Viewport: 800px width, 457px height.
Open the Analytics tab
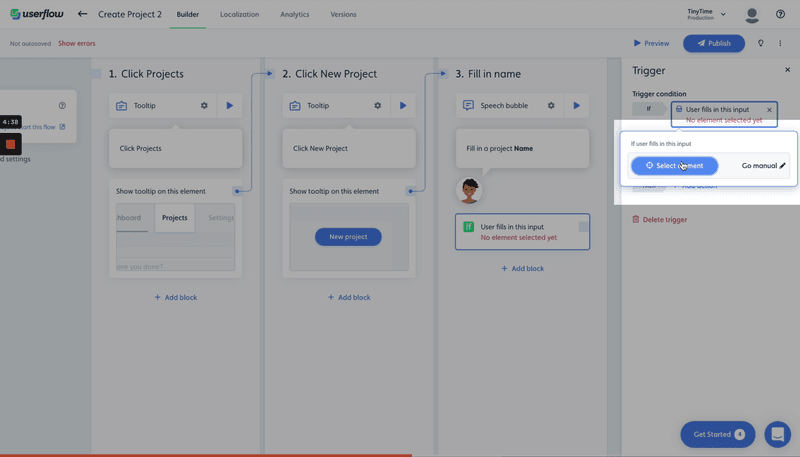(294, 15)
